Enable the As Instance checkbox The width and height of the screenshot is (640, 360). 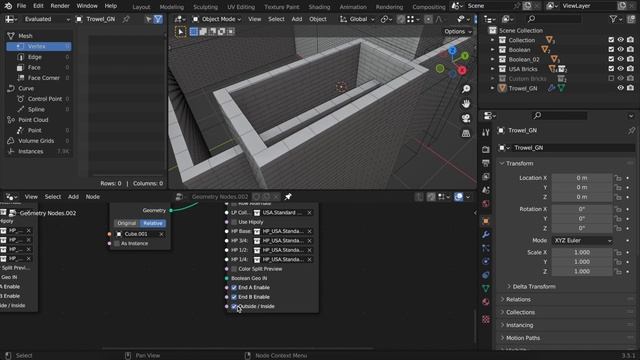(x=117, y=243)
